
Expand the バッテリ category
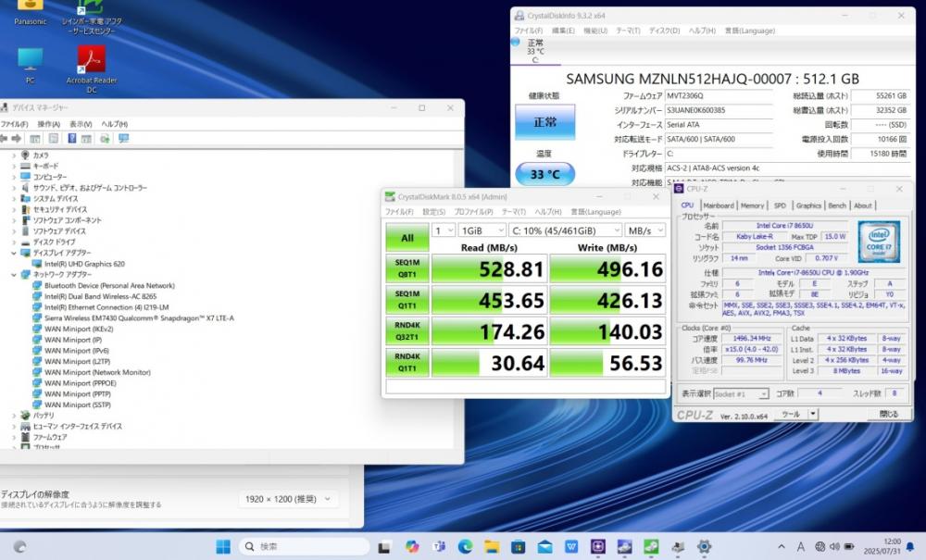pos(14,416)
